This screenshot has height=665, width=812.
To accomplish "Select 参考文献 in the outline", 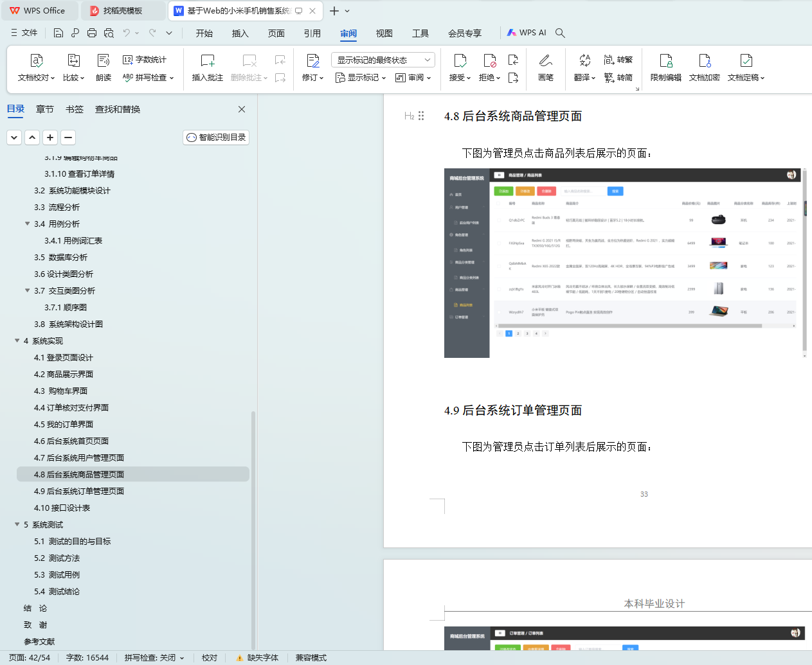I will (39, 641).
